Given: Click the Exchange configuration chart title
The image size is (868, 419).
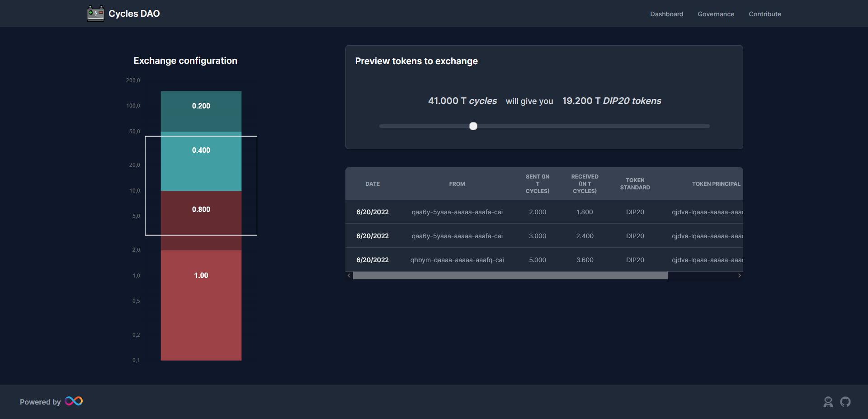Looking at the screenshot, I should 185,60.
